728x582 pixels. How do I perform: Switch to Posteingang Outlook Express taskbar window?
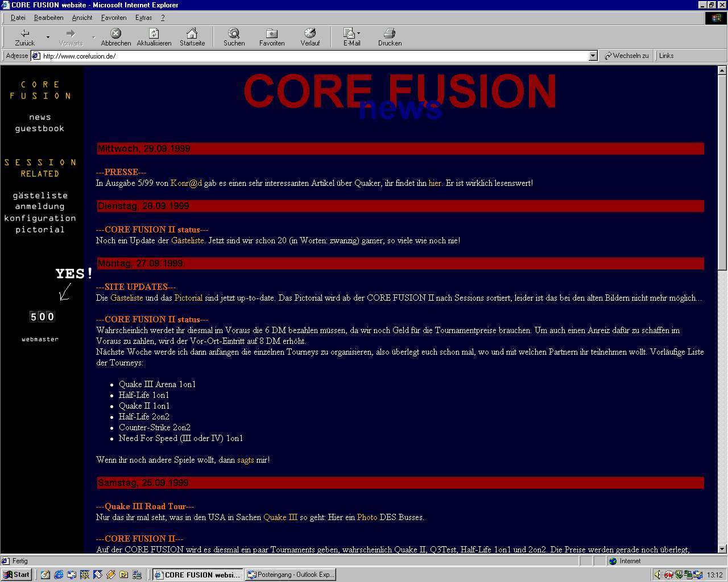pyautogui.click(x=291, y=575)
